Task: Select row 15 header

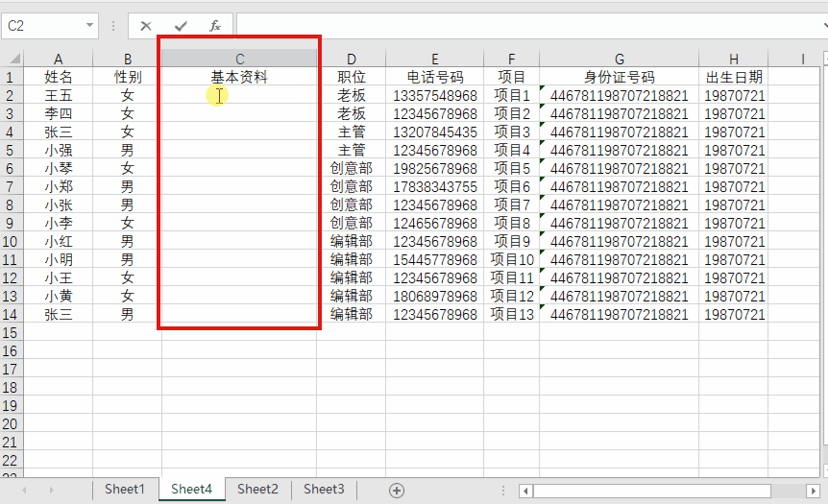Action: coord(11,333)
